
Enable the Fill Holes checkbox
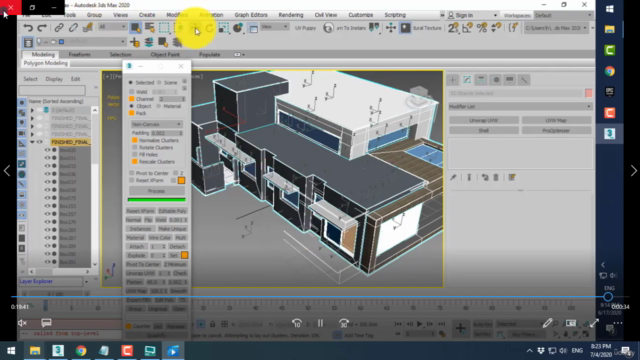(135, 155)
